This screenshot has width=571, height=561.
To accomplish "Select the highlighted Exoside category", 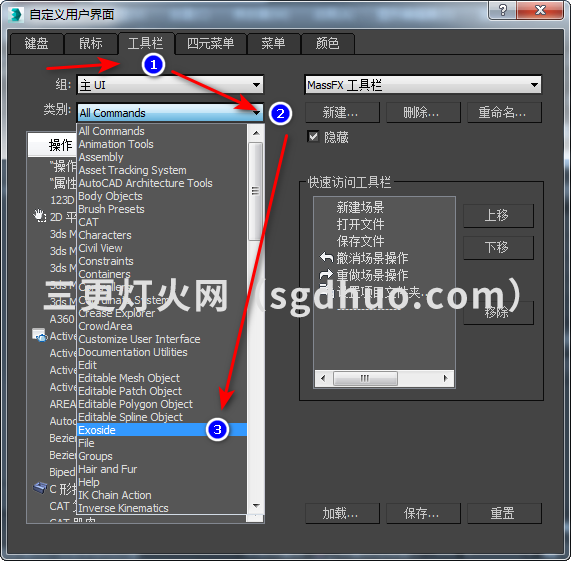I will click(162, 430).
